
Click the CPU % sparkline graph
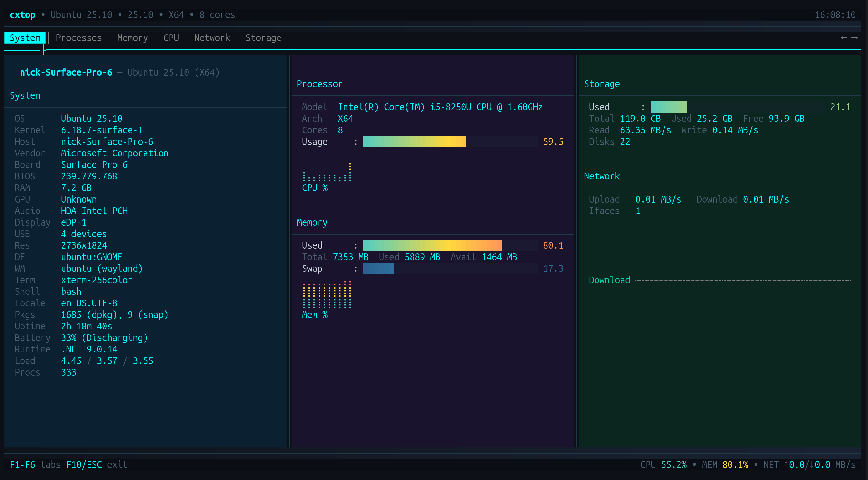click(x=327, y=175)
